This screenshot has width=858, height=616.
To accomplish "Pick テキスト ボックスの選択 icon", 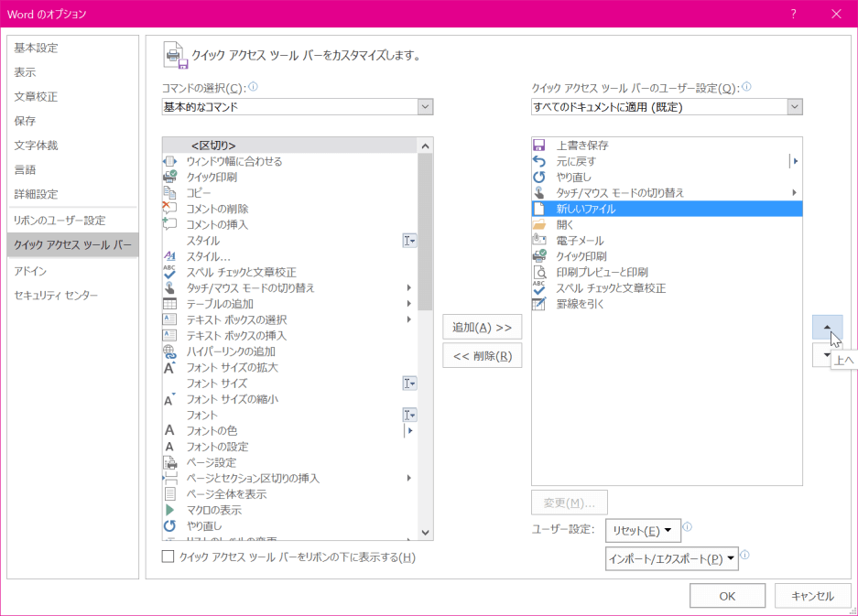I will click(170, 319).
